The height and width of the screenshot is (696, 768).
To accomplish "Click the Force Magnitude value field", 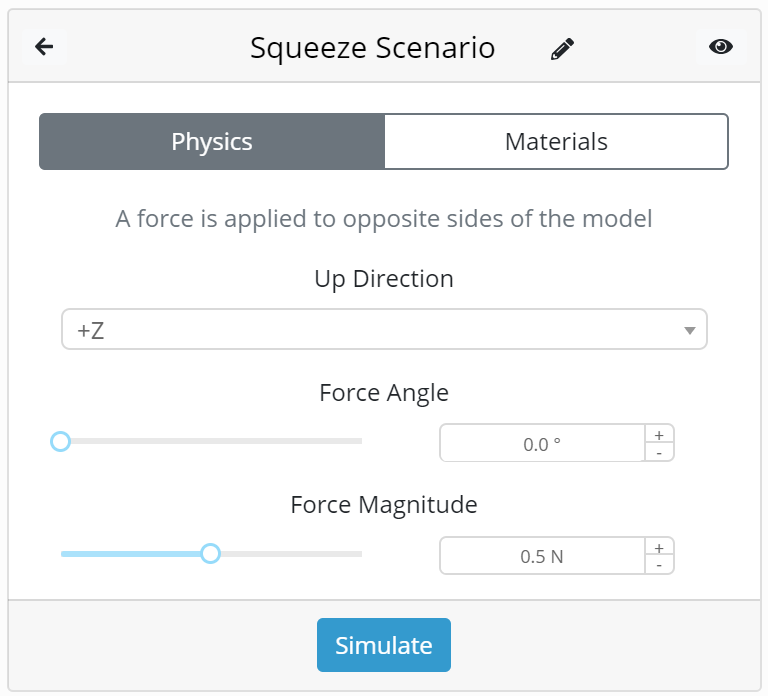I will point(542,555).
